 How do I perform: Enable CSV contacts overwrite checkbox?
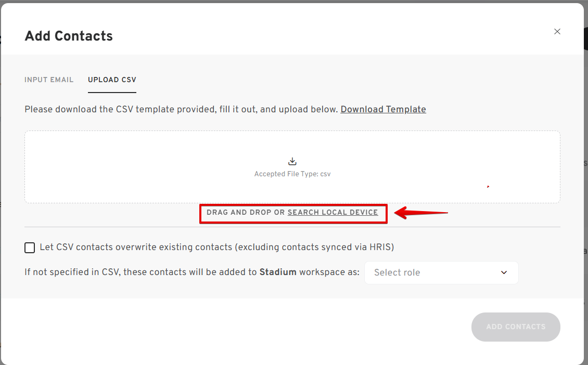pos(30,247)
